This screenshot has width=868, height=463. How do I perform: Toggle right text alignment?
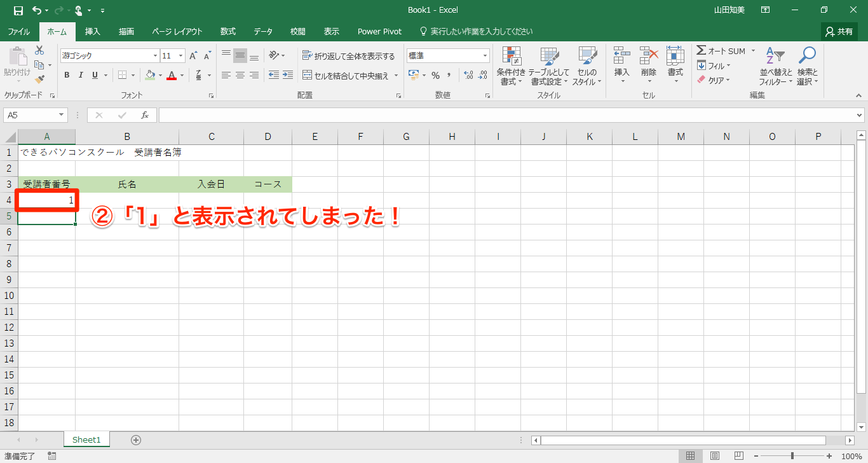pos(254,75)
